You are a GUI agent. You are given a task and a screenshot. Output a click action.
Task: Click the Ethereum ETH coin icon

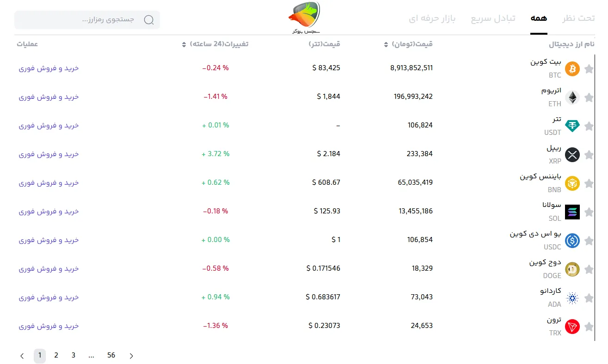coord(572,97)
